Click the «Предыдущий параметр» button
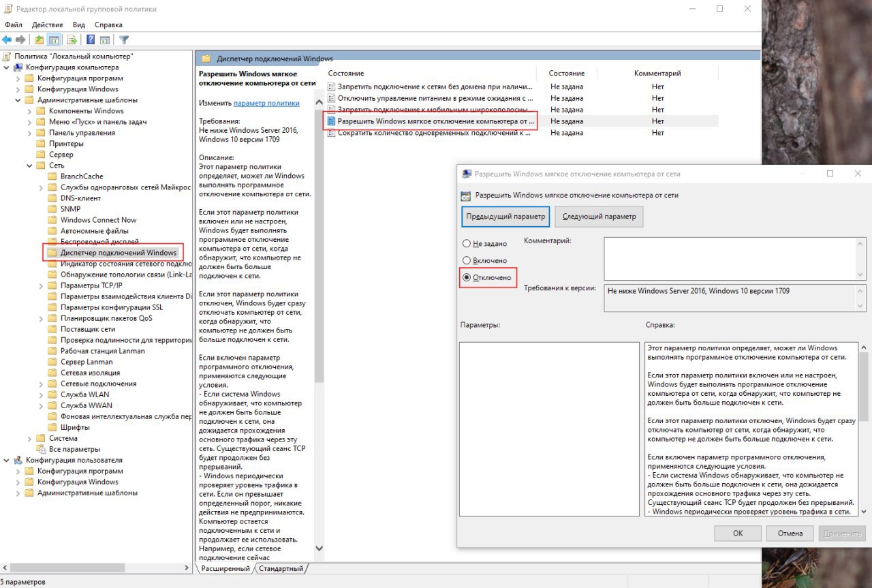 click(505, 217)
